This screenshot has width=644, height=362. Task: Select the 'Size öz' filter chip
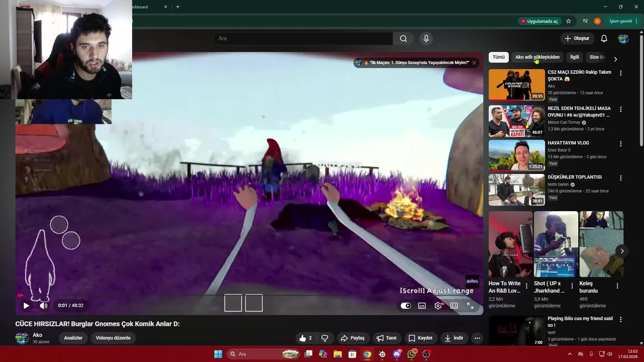coord(597,57)
